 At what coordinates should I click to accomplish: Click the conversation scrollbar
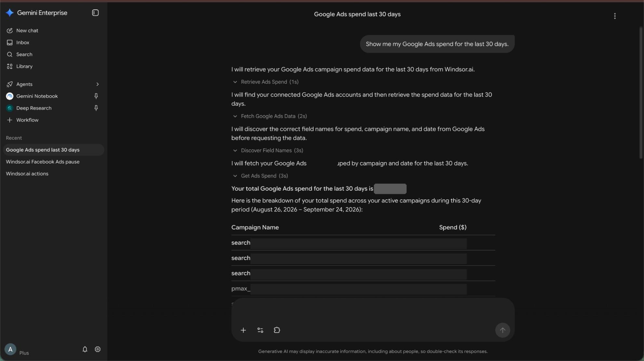tap(641, 93)
